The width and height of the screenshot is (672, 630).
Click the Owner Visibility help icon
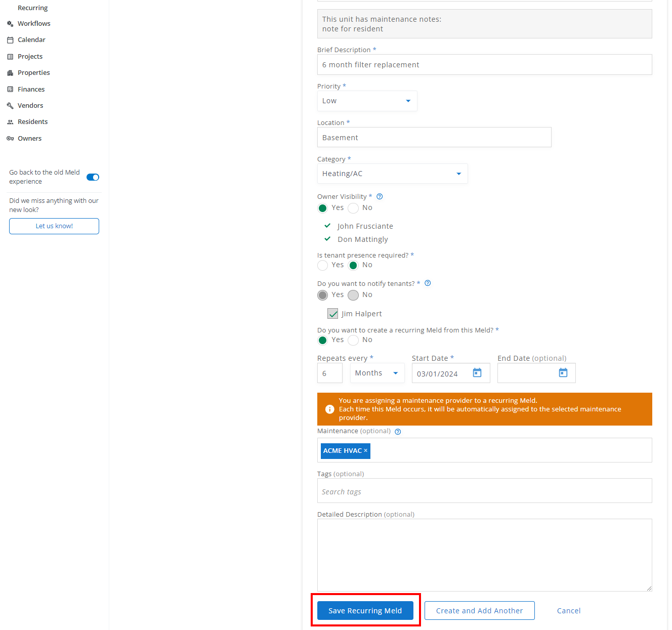[380, 197]
